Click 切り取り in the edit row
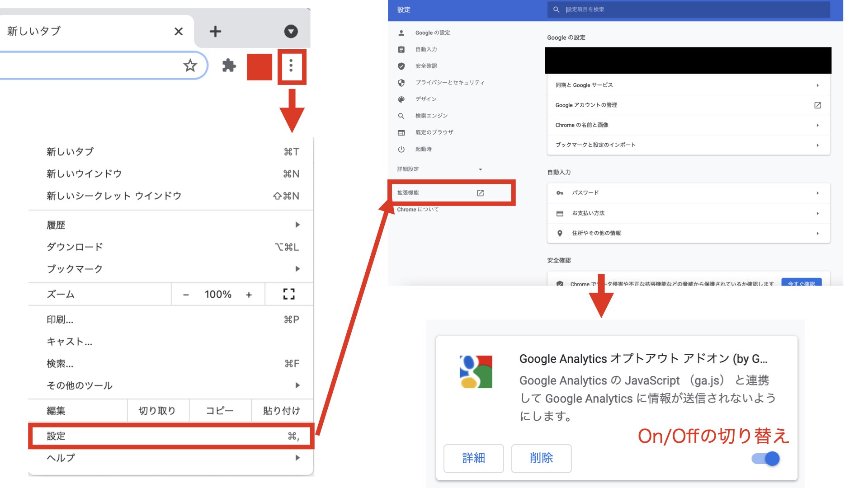Image resolution: width=868 pixels, height=488 pixels. pos(157,410)
